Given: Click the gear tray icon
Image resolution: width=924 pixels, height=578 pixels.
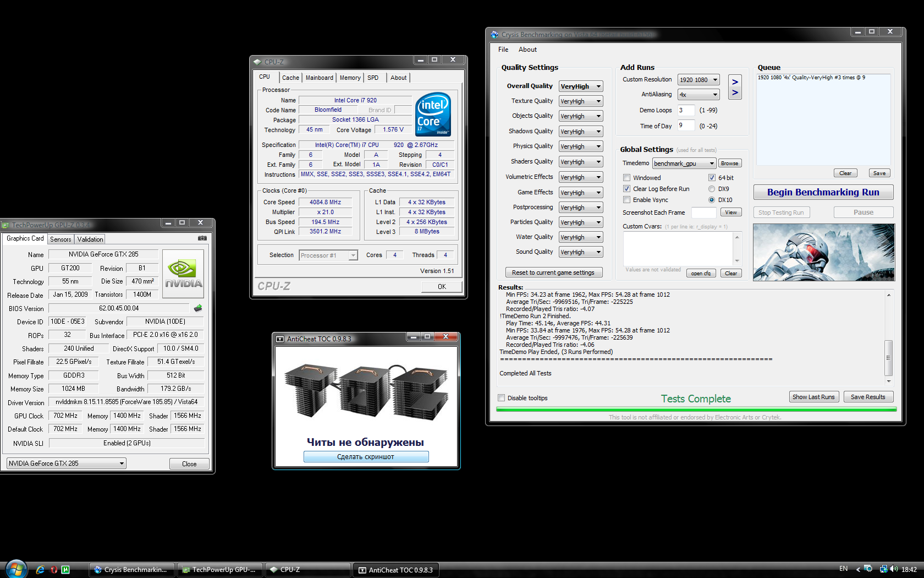Looking at the screenshot, I should pos(868,569).
